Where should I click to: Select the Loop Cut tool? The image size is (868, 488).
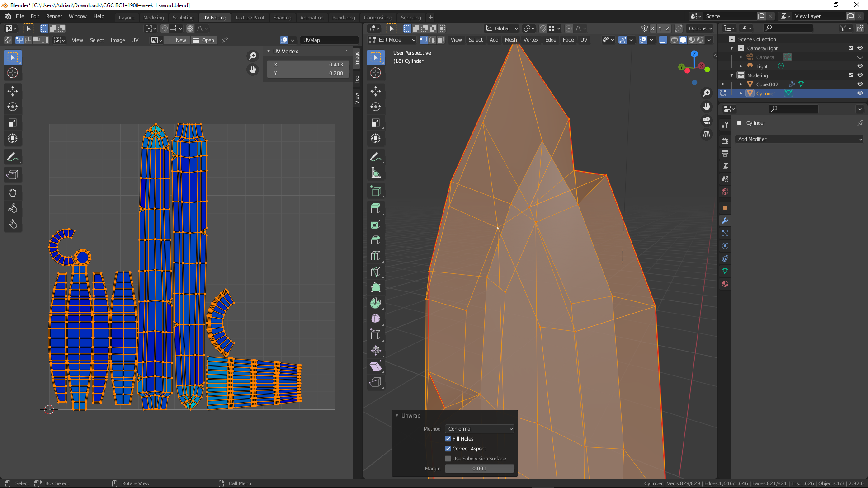pos(375,256)
